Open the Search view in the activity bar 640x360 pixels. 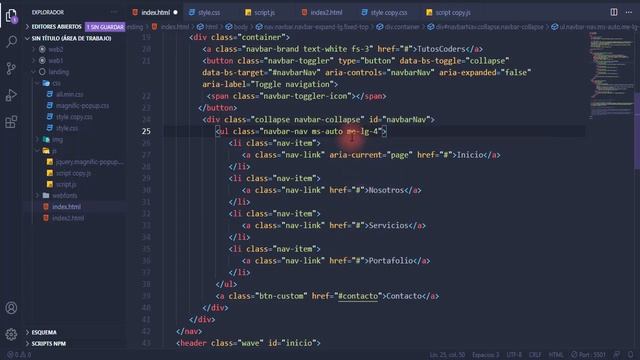(x=11, y=42)
